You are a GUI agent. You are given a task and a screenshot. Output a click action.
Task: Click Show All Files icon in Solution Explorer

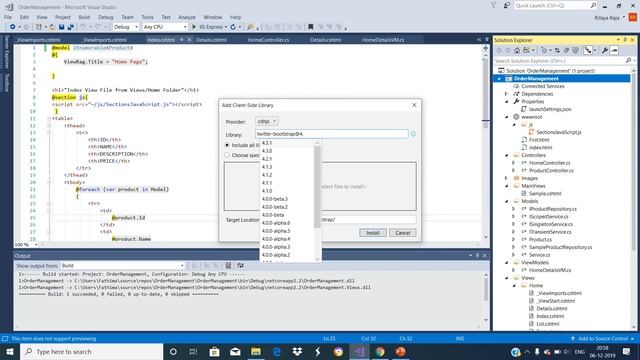tap(576, 51)
